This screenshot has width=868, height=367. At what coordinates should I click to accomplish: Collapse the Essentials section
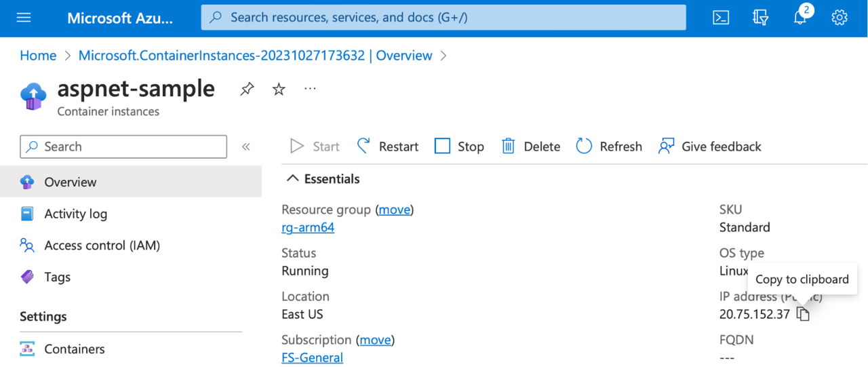[292, 178]
